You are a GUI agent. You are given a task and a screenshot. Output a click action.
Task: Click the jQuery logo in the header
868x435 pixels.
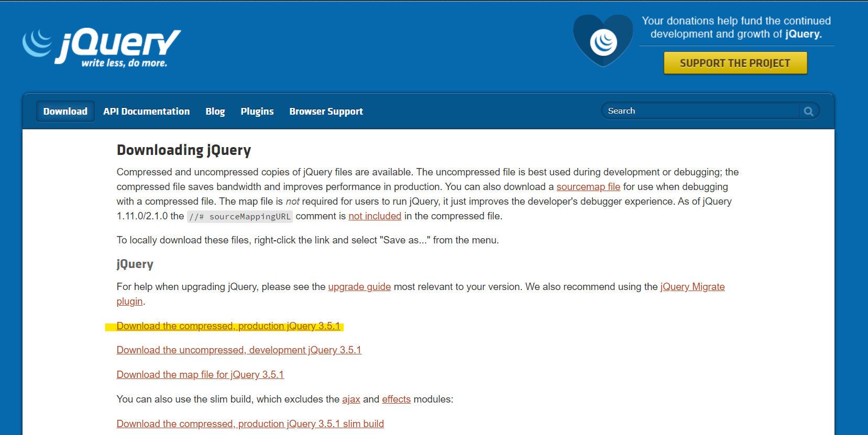coord(102,47)
